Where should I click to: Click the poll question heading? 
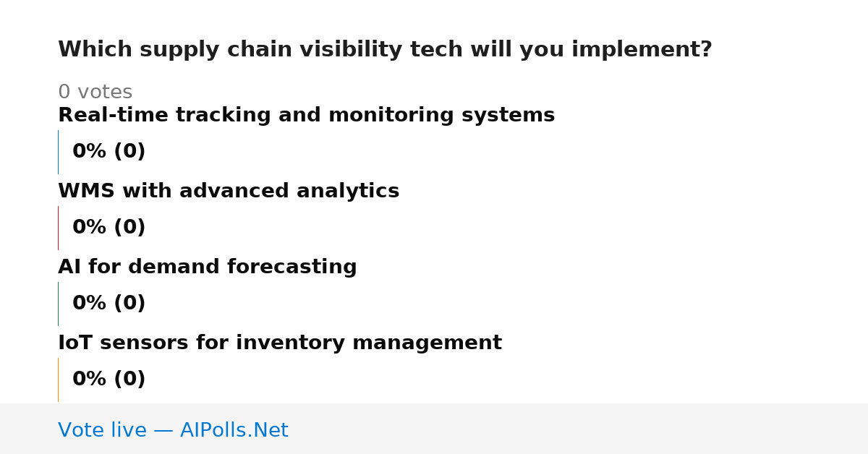[x=385, y=50]
